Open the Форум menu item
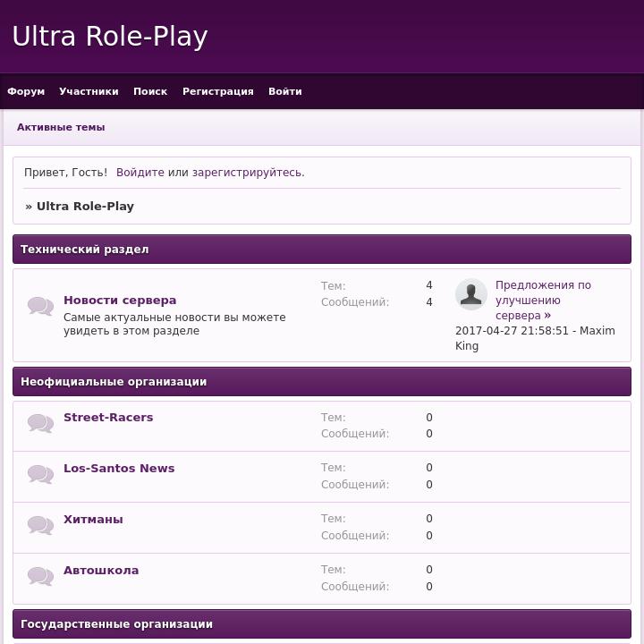This screenshot has height=644, width=644. click(26, 91)
